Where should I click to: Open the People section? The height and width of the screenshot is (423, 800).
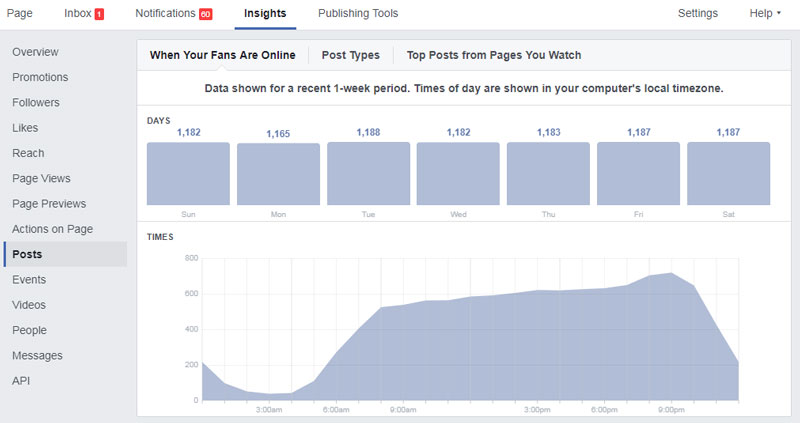[x=29, y=330]
